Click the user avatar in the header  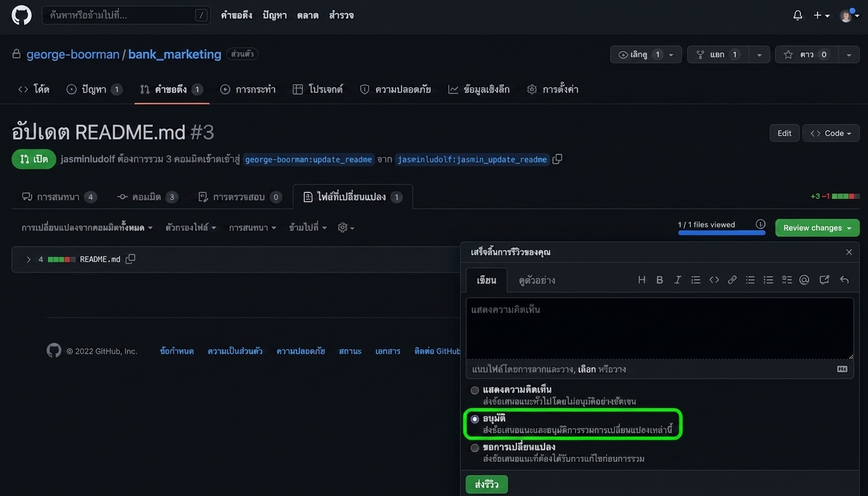(x=846, y=16)
